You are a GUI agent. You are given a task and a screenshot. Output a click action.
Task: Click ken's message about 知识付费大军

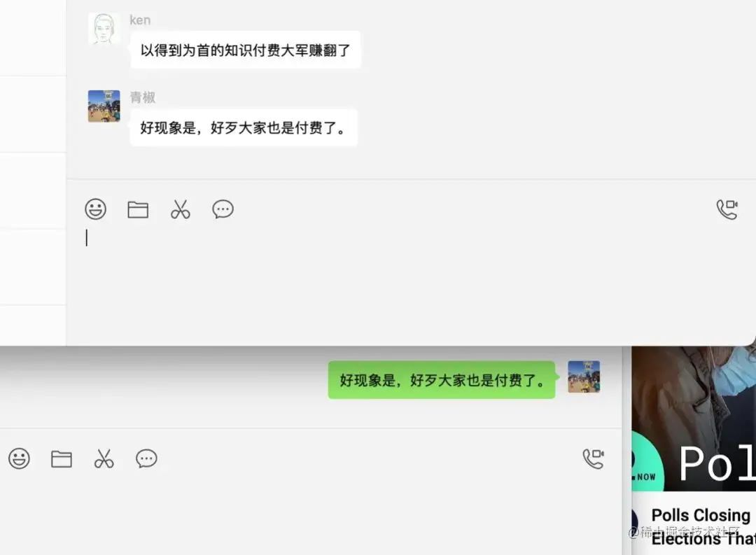[x=246, y=50]
